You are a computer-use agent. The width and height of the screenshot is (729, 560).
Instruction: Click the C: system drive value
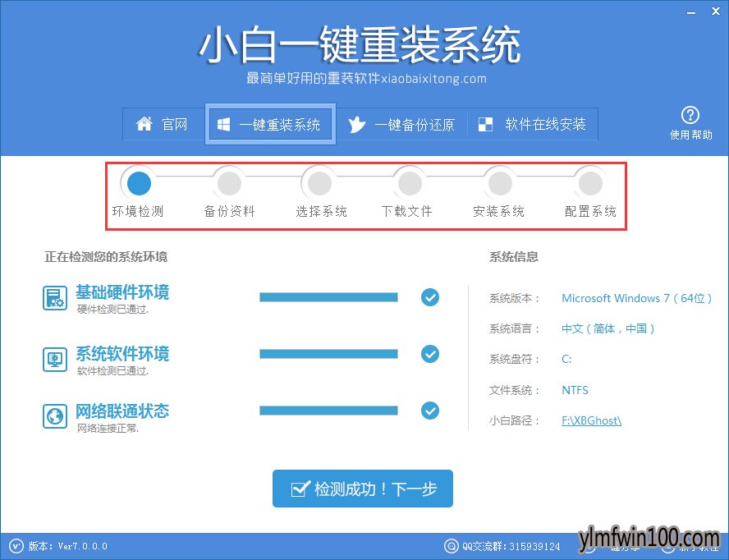566,359
